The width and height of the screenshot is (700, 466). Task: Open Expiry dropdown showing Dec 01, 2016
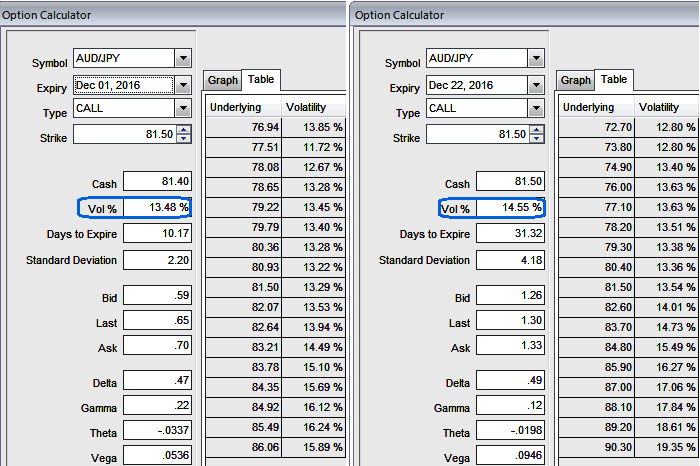183,85
